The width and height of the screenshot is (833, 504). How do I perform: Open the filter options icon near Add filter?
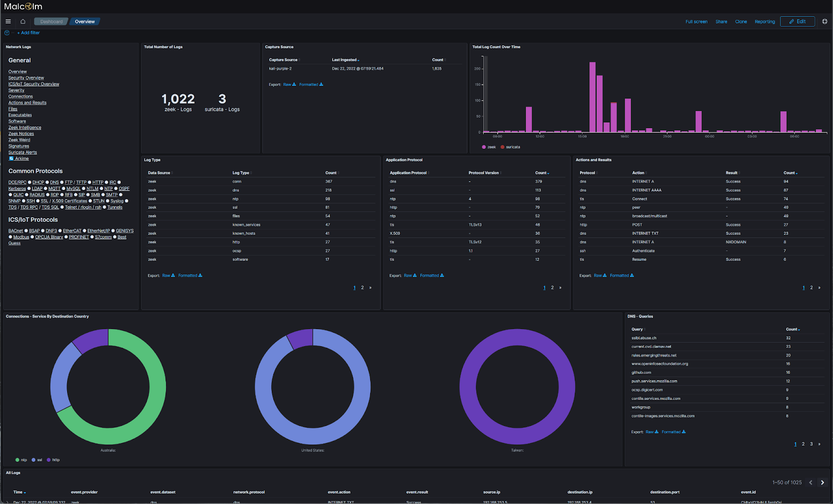(x=6, y=32)
